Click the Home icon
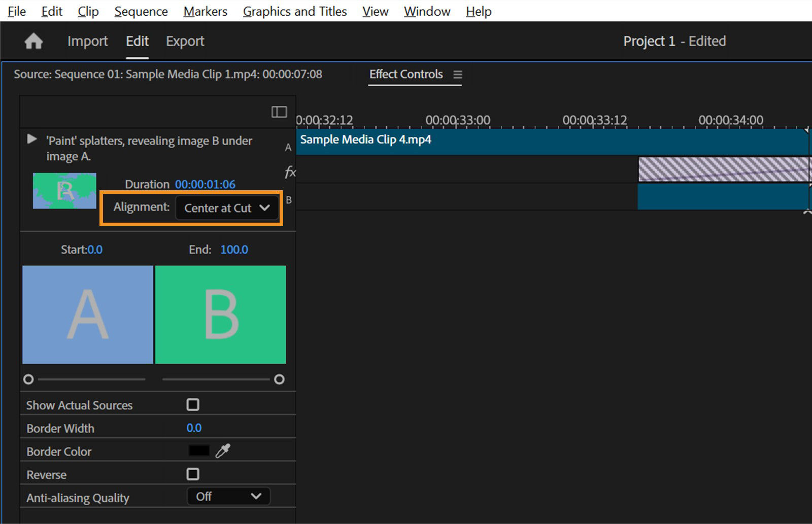Screen dimensions: 812x524 tap(33, 41)
